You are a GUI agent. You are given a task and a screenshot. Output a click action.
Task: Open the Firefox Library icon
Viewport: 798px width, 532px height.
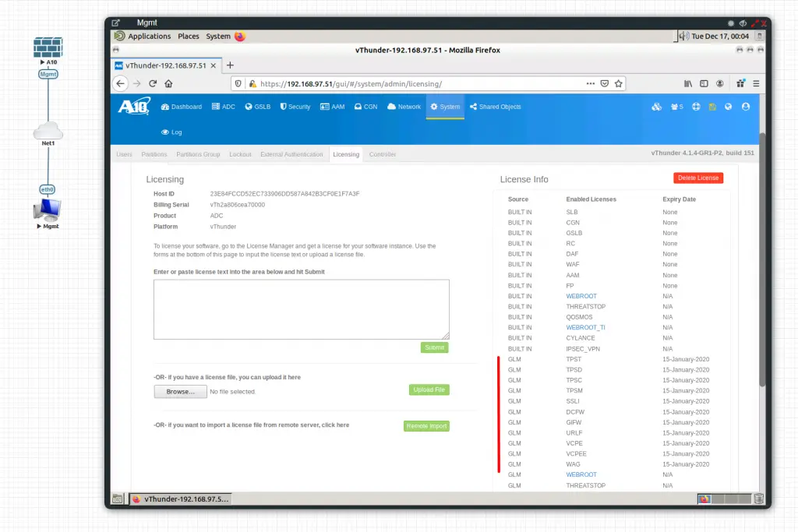688,83
